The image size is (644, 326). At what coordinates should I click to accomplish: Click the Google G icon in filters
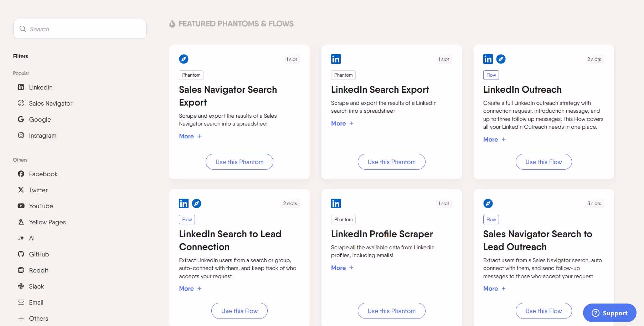pyautogui.click(x=21, y=119)
